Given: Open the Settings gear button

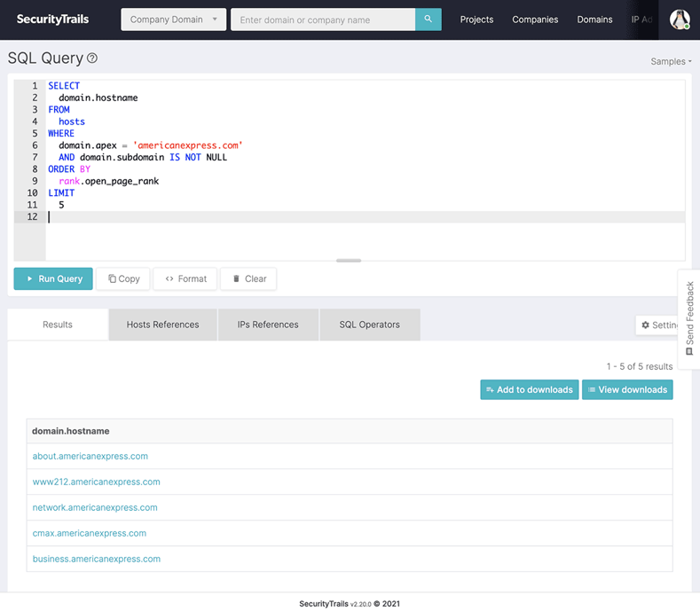Looking at the screenshot, I should [657, 325].
